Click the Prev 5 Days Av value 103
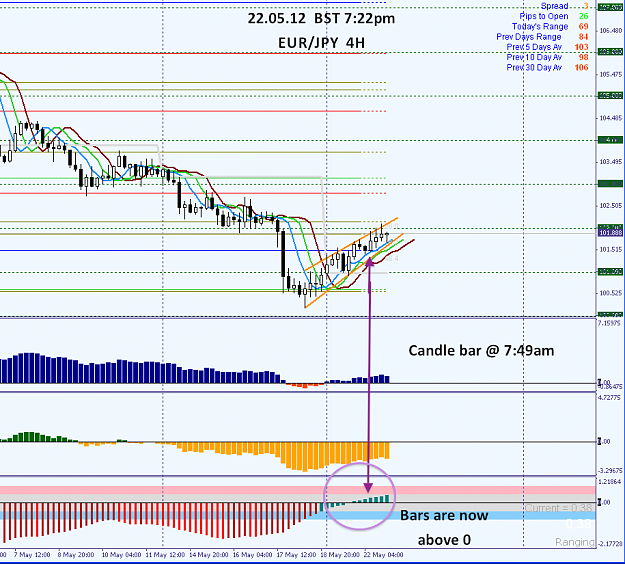Image resolution: width=625 pixels, height=564 pixels. [582, 47]
